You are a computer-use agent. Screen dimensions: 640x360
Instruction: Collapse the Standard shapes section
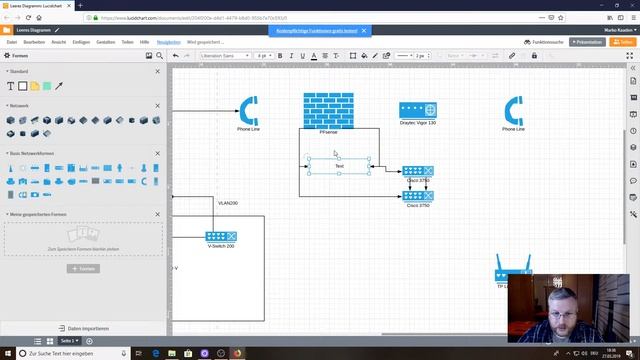point(7,71)
